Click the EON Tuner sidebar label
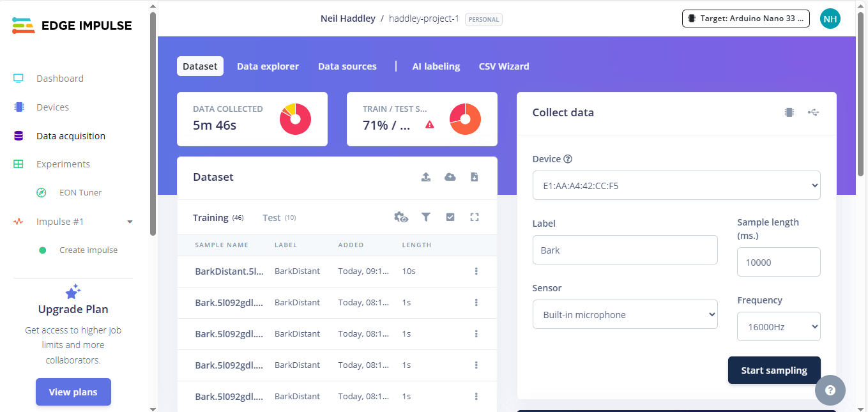Screen dimensions: 868x412 coord(80,192)
